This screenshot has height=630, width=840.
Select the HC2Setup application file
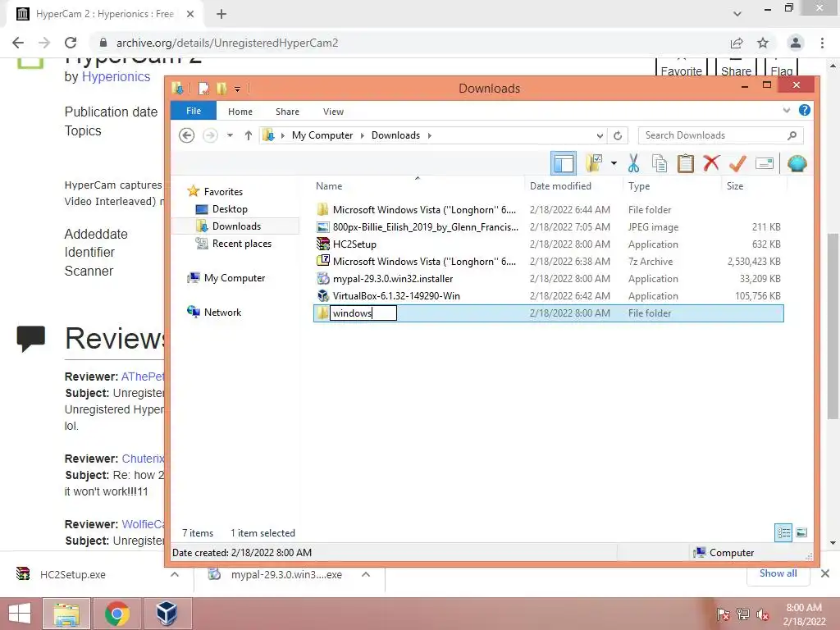point(549,244)
